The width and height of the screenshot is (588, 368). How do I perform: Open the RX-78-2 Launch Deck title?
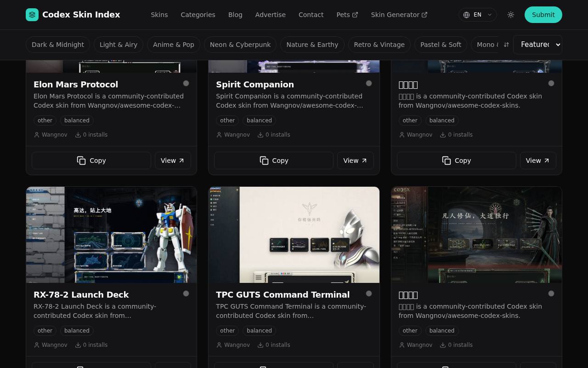pos(81,295)
